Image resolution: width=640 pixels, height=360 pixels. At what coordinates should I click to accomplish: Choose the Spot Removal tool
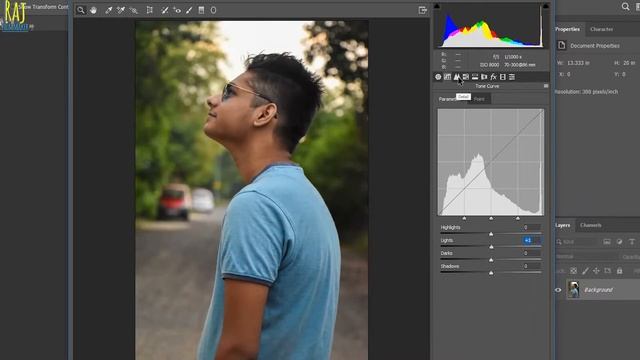(165, 10)
